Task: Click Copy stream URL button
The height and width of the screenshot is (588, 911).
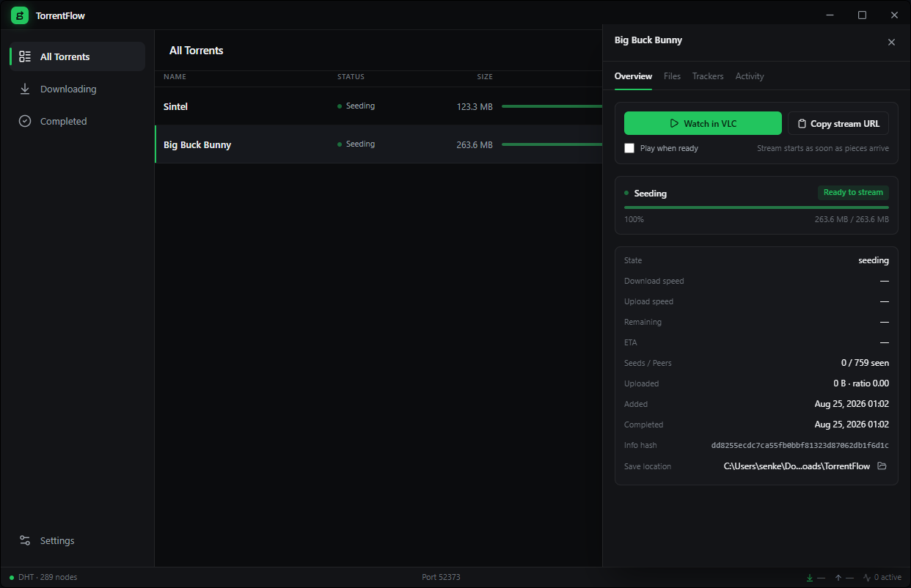Action: pos(838,123)
